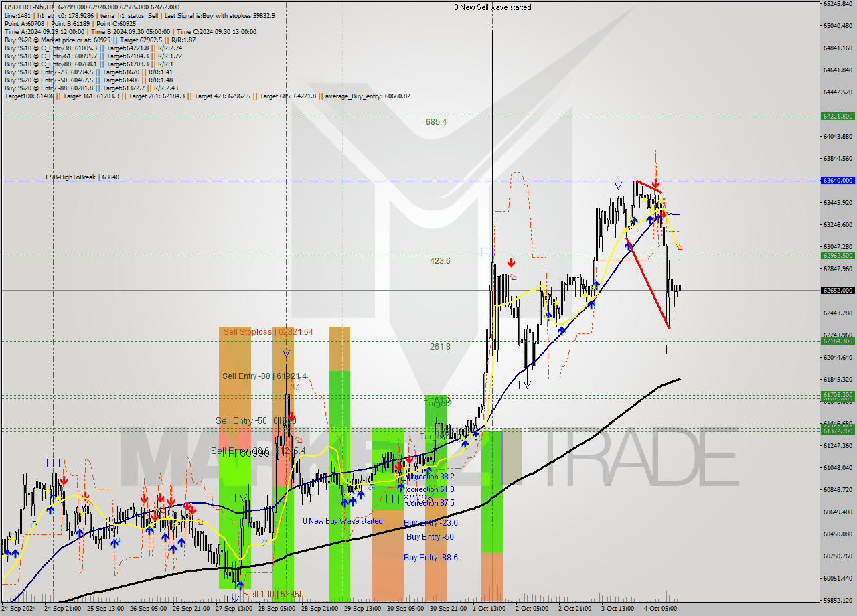
Task: Click the green 61372.700 price tag
Action: click(837, 432)
